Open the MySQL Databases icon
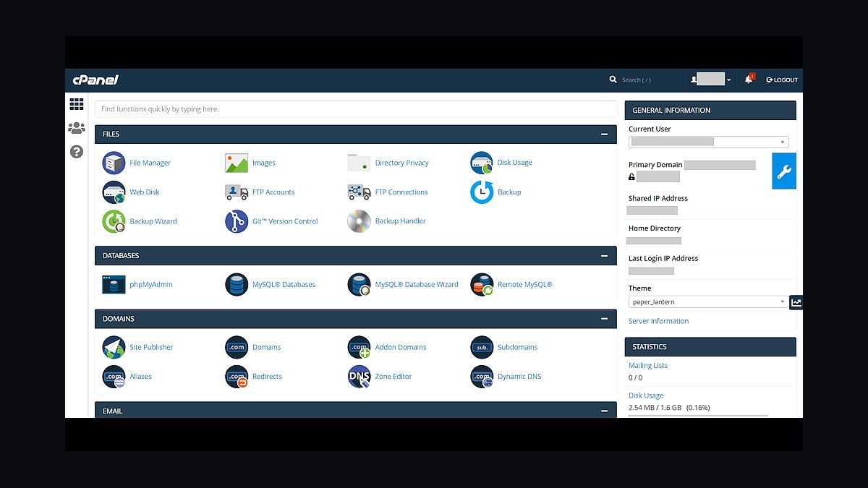Image resolution: width=868 pixels, height=488 pixels. [237, 284]
